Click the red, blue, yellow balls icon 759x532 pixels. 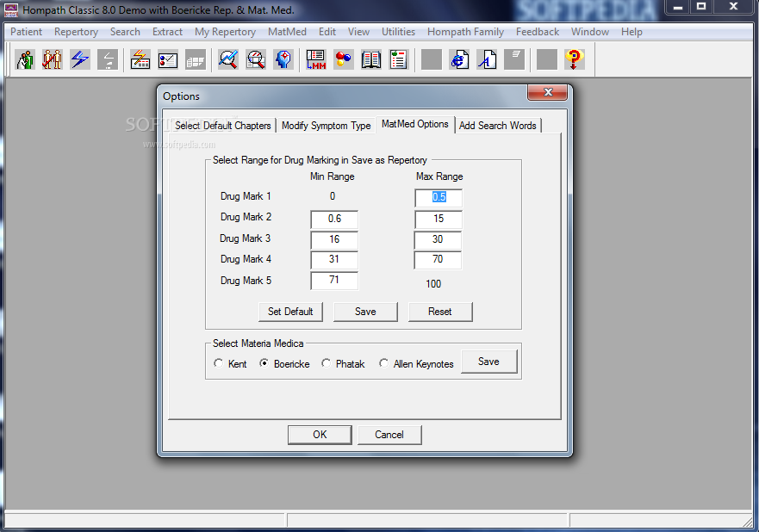344,59
